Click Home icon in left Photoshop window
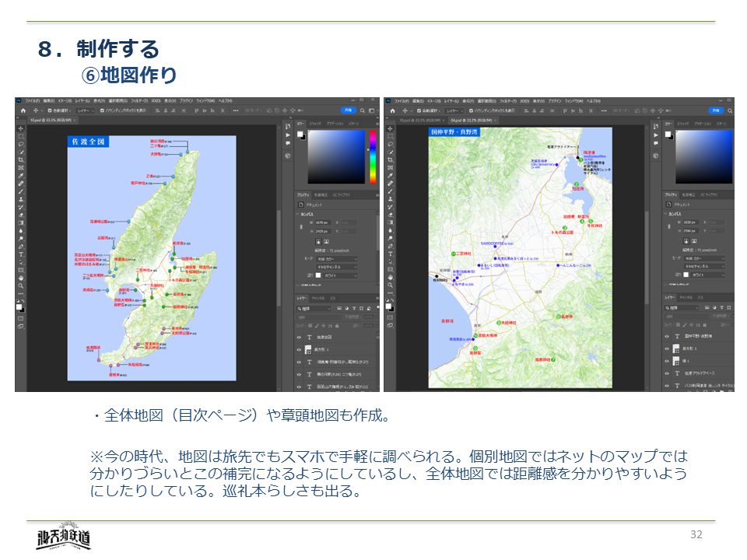This screenshot has height=560, width=747. [x=23, y=110]
